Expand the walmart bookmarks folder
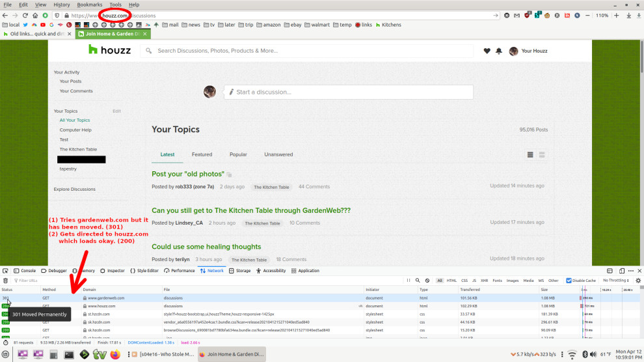Screen dimensions: 644x362 pyautogui.click(x=317, y=25)
